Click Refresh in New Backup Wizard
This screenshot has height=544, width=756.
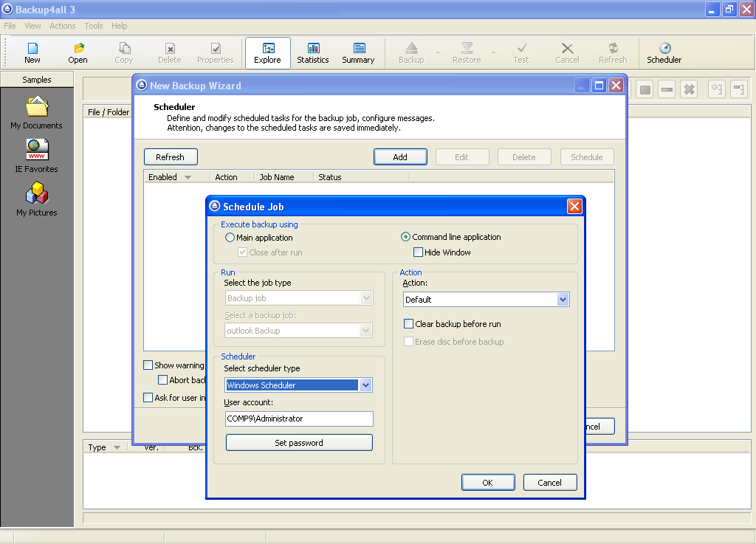(171, 157)
